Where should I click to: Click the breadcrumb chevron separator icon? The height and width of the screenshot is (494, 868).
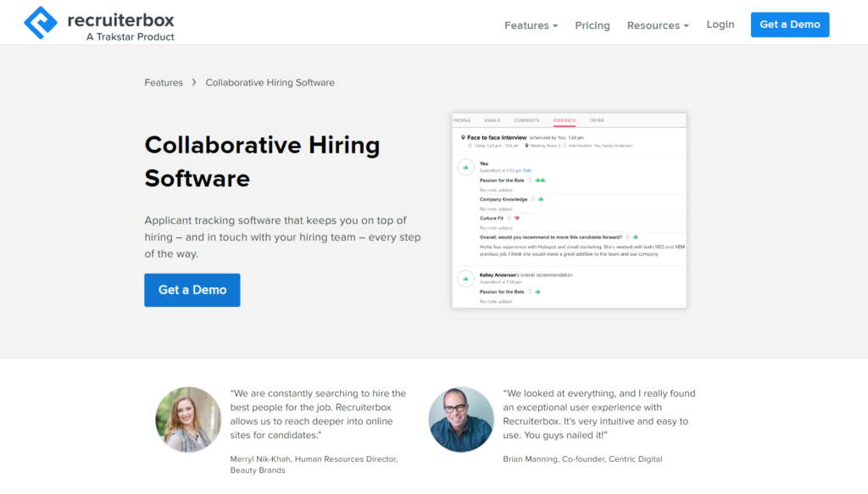tap(194, 82)
